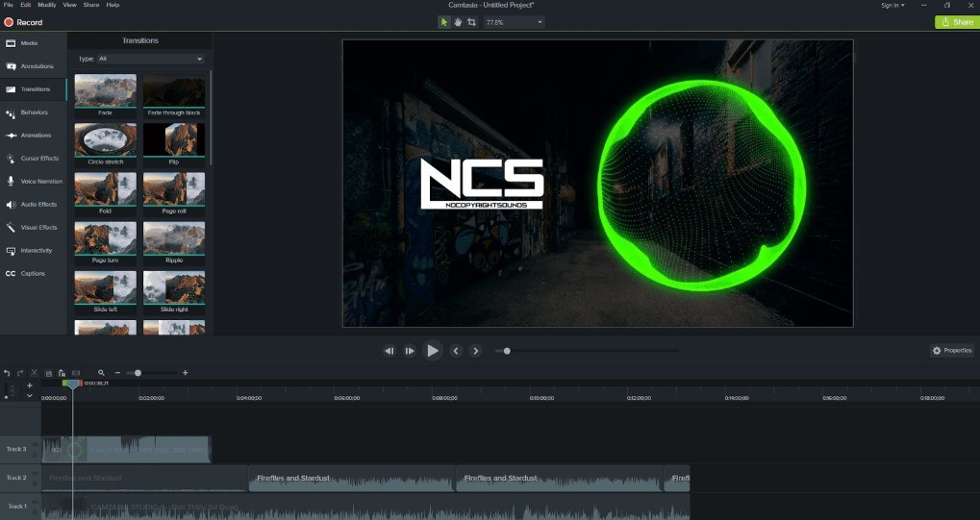
Task: Select the arrow Edit mode tool
Action: 443,22
